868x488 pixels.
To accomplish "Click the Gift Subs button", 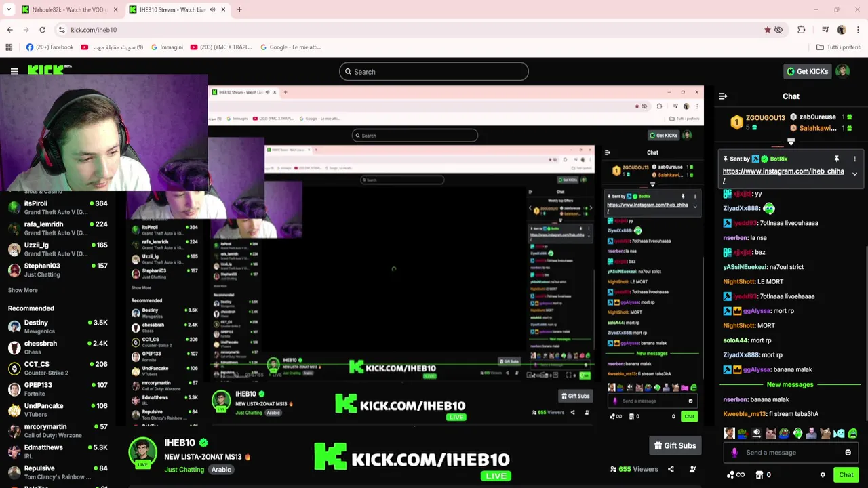I will coord(675,445).
